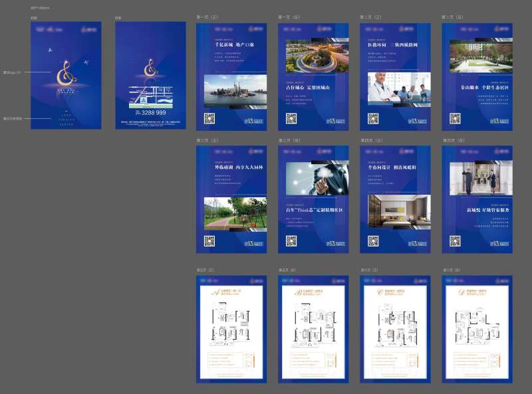Image resolution: width=532 pixels, height=394 pixels.
Task: Select the aerial roundabout interchange photo
Action: (x=313, y=57)
